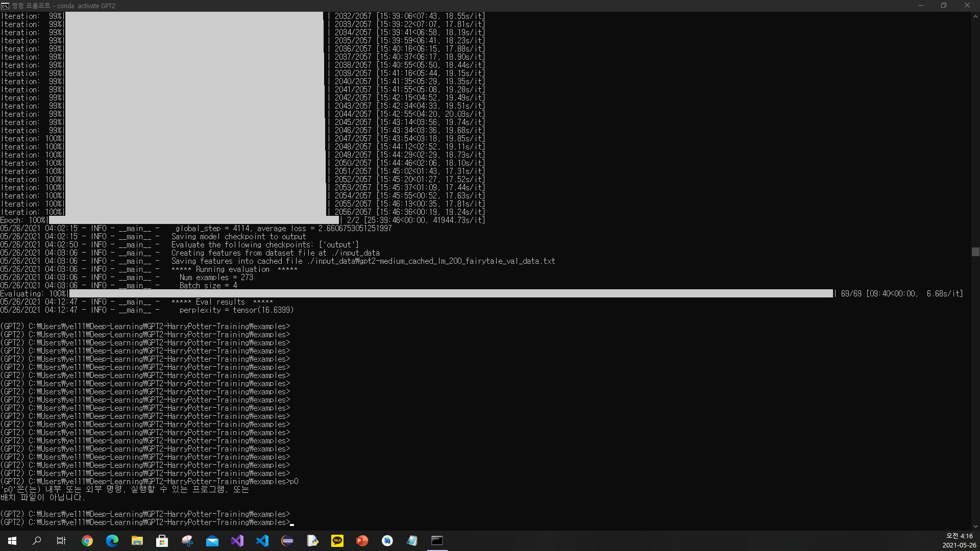Open notepad-style app icon on taskbar
This screenshot has width=980, height=551.
(x=412, y=541)
